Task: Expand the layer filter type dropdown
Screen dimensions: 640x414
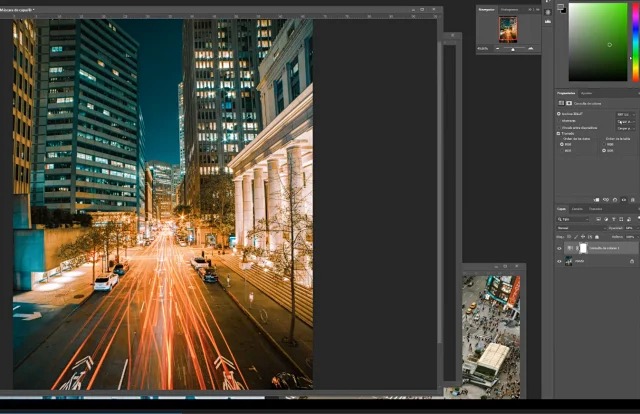Action: (x=575, y=218)
